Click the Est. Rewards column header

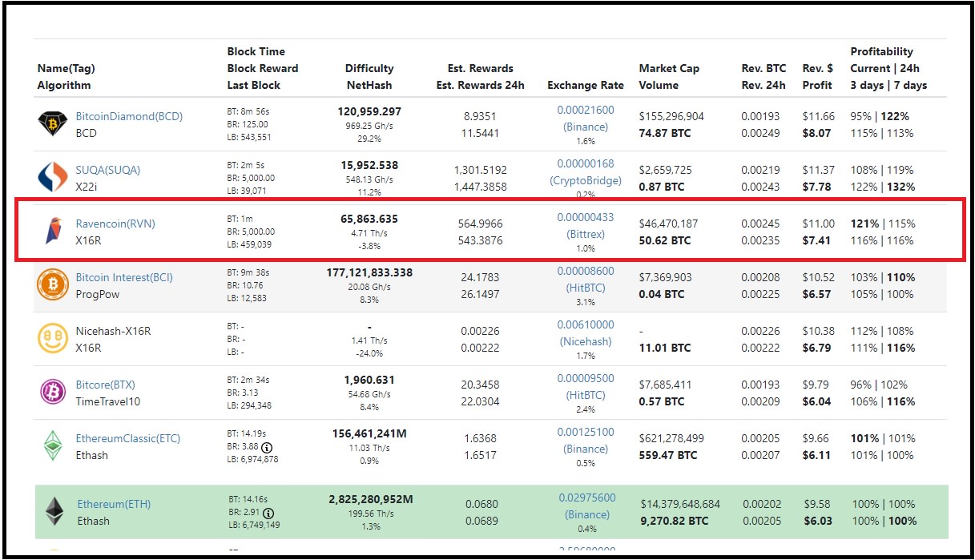(480, 69)
